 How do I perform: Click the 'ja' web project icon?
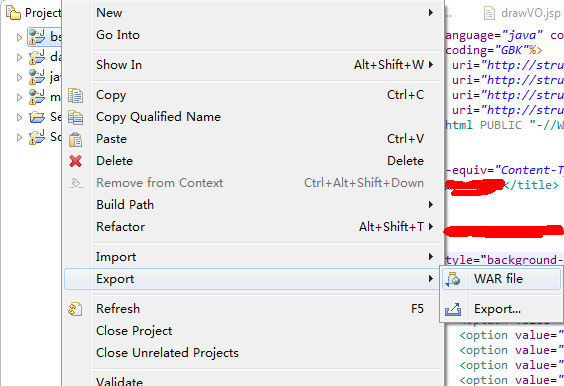[x=37, y=77]
